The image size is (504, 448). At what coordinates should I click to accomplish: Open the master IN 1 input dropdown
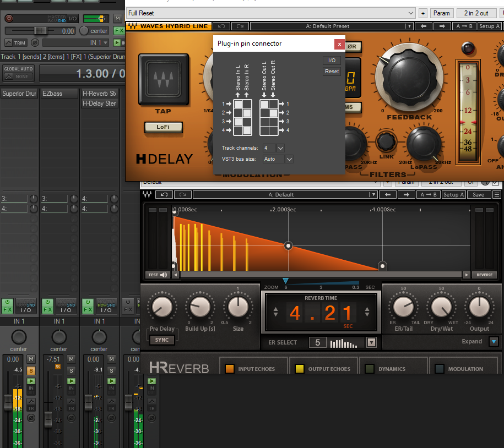[76, 43]
